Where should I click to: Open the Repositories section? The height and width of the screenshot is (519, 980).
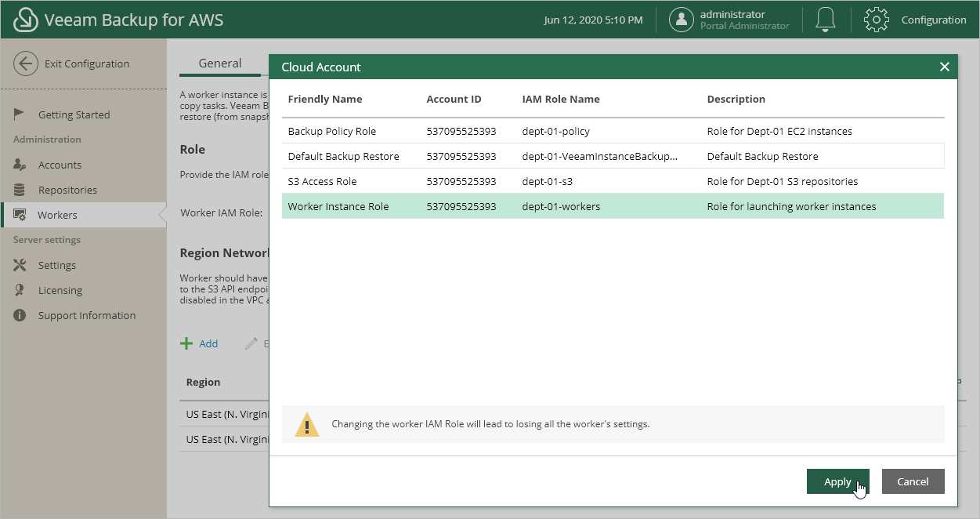pyautogui.click(x=67, y=190)
